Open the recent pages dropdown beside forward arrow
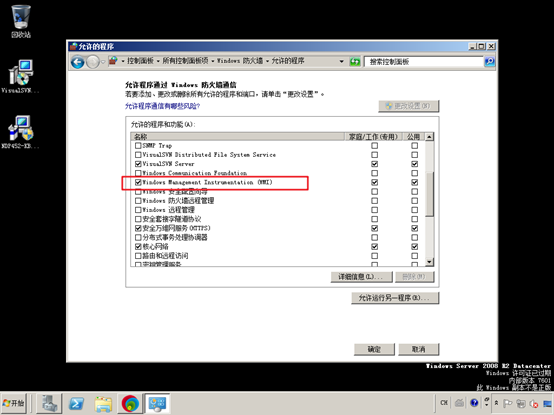554x415 pixels. click(103, 62)
